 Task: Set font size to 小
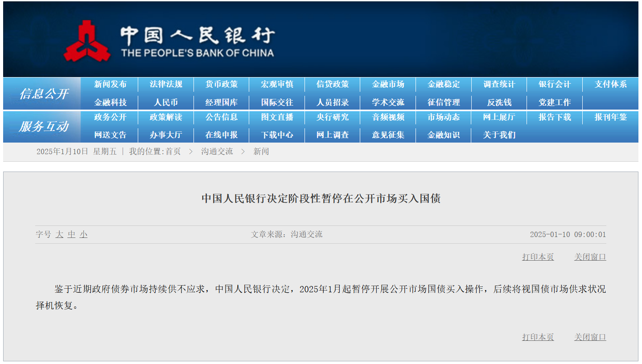(x=83, y=234)
